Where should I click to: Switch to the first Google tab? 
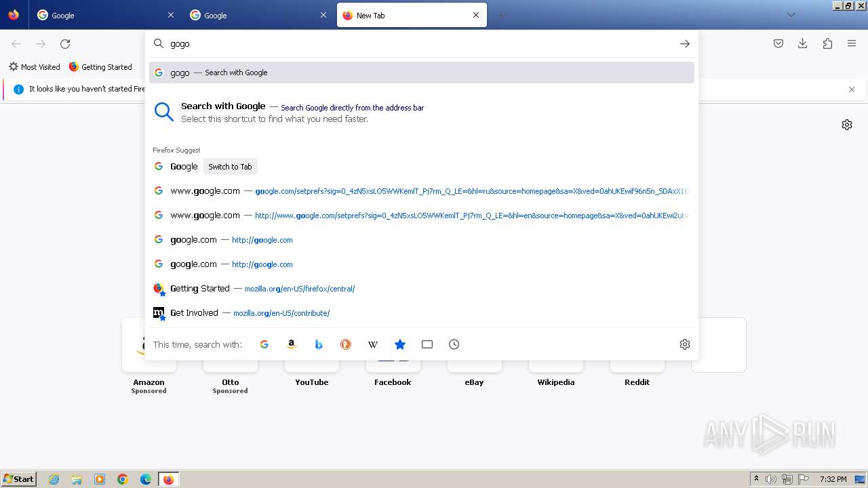(x=105, y=15)
